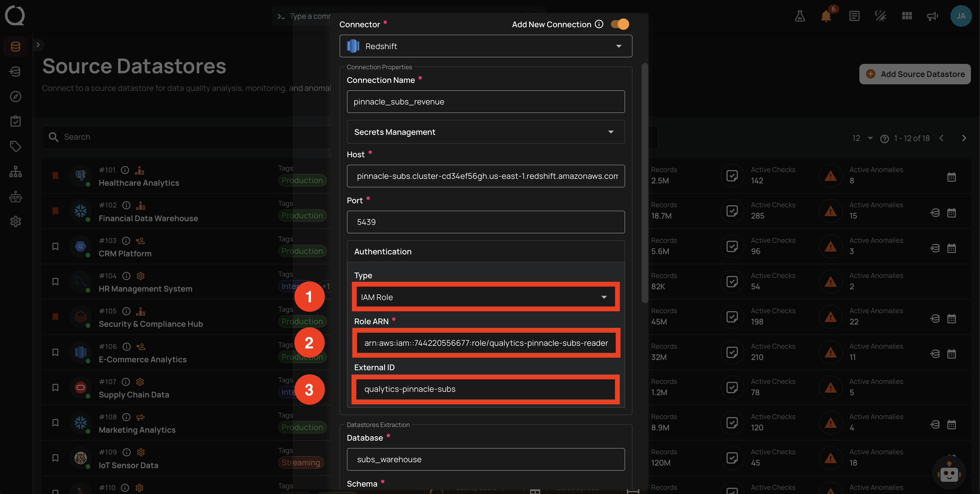Click Active Checks icon on 285 row
Image resolution: width=980 pixels, height=494 pixels.
click(x=732, y=211)
